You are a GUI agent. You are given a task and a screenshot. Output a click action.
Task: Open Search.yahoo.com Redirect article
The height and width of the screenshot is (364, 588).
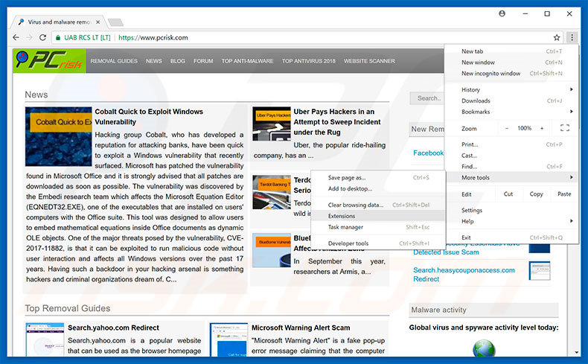pyautogui.click(x=113, y=328)
